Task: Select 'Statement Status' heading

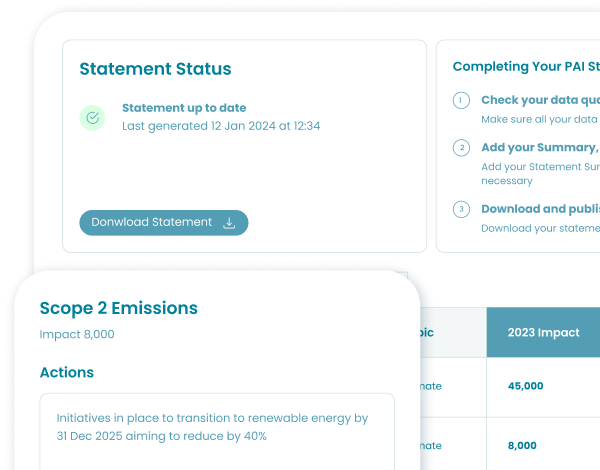Action: coord(155,69)
